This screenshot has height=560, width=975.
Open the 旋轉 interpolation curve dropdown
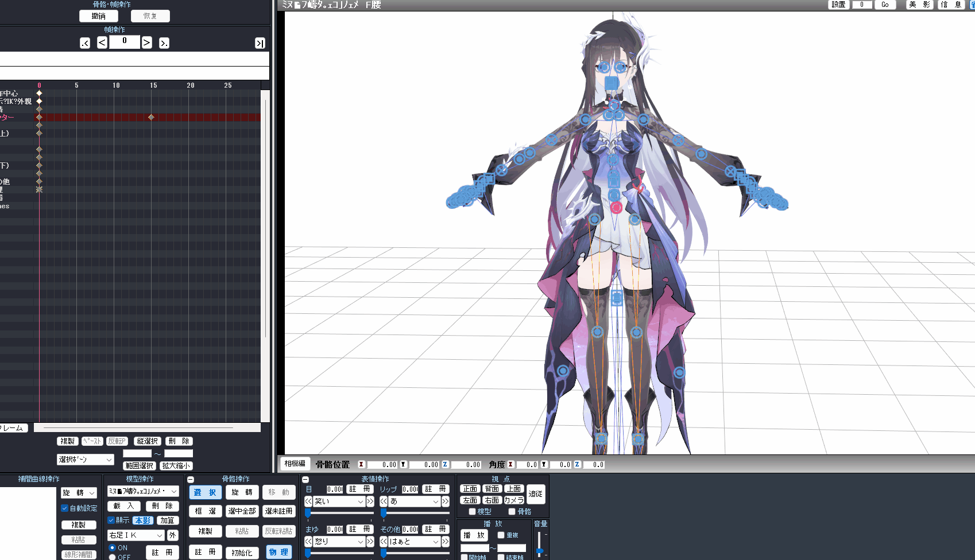tap(79, 493)
